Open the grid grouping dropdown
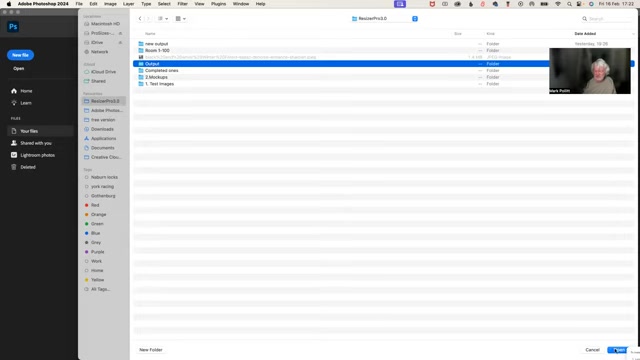Screen dimensions: 640x360 [x=180, y=18]
